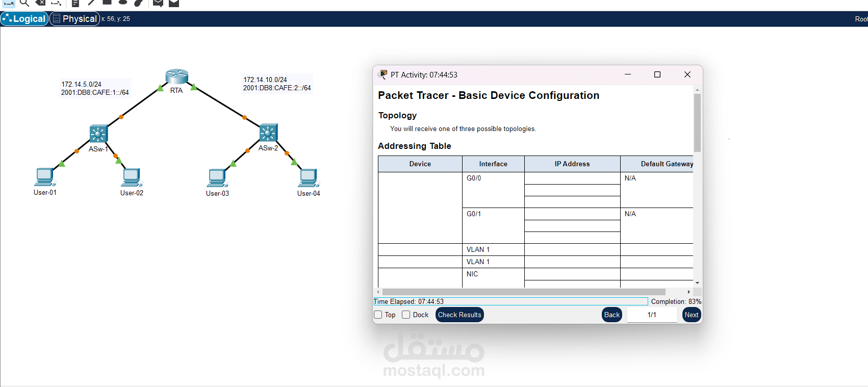Click the User-04 label text
Viewport: 868px width, 387px height.
309,193
